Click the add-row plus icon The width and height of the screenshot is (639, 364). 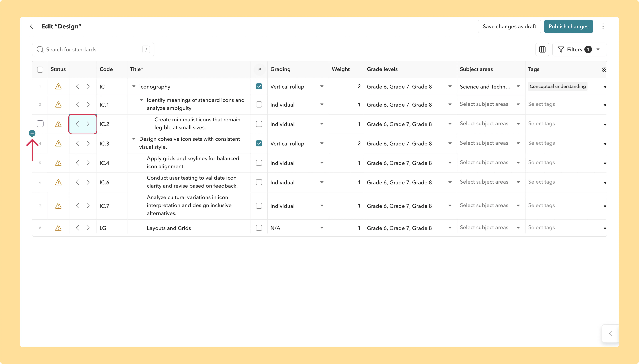coord(32,133)
